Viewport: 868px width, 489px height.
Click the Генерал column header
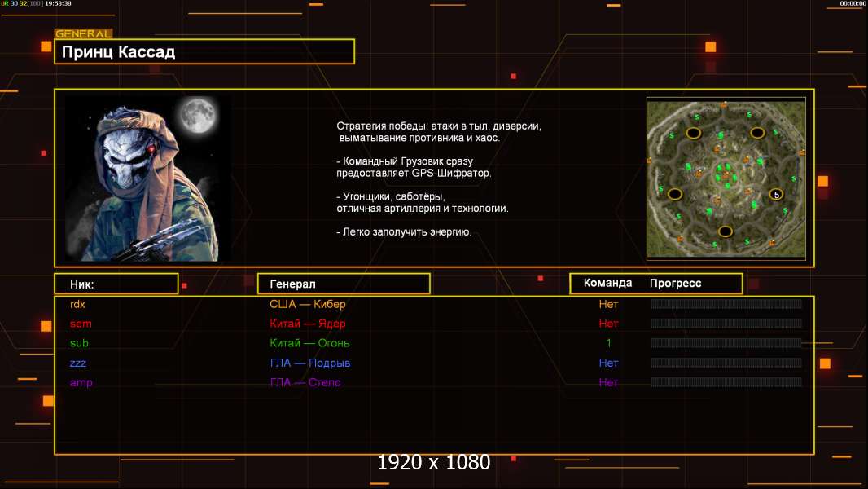click(344, 284)
